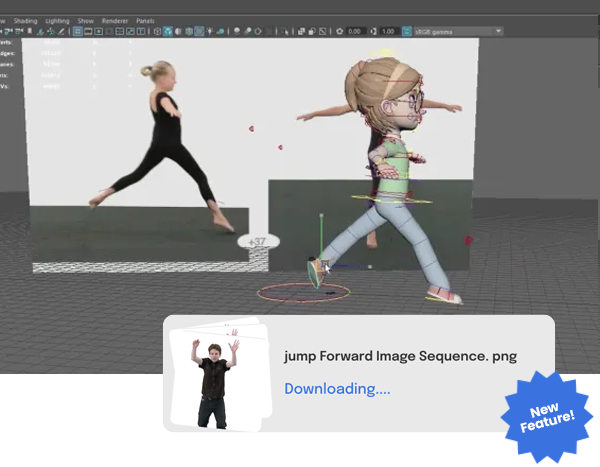The image size is (600, 467).
Task: Toggle X-Ray Active Components
Action: (312, 31)
